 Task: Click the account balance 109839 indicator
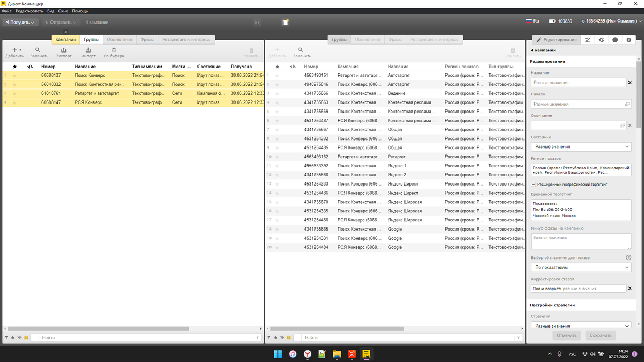coord(560,22)
